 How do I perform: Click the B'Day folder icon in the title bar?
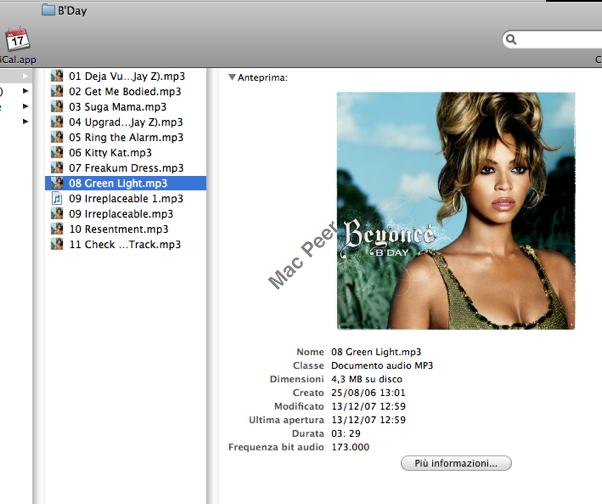(x=48, y=10)
